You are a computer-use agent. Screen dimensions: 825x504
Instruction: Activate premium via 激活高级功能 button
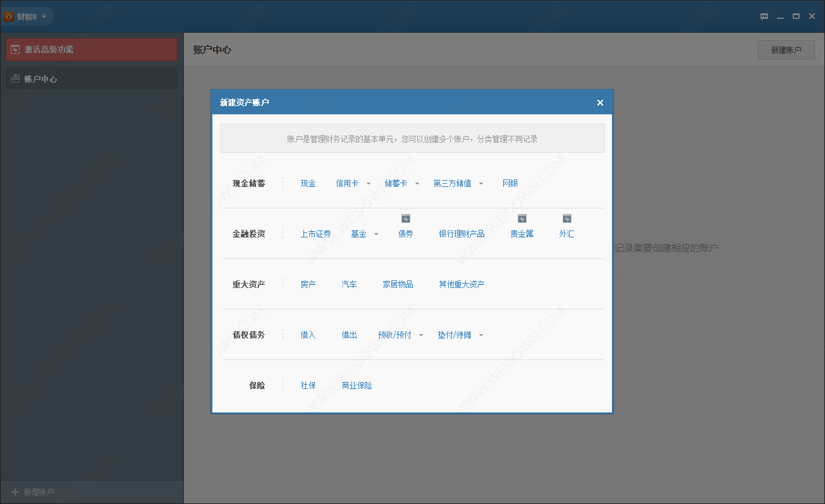coord(92,49)
